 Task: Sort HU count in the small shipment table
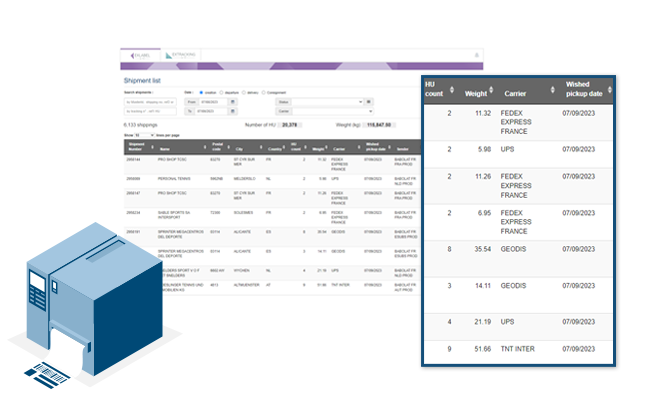(305, 147)
